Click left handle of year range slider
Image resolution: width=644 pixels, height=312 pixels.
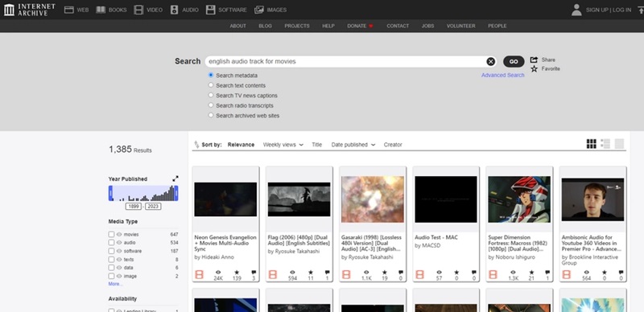coord(110,193)
